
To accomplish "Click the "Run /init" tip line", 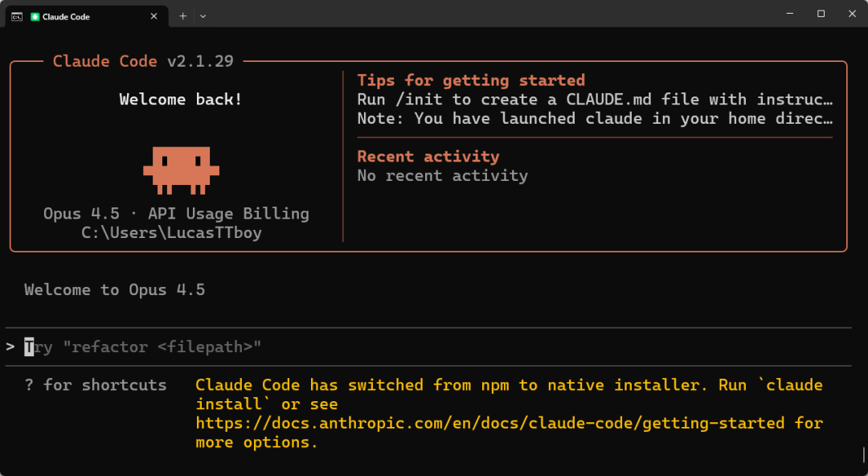I will click(595, 100).
